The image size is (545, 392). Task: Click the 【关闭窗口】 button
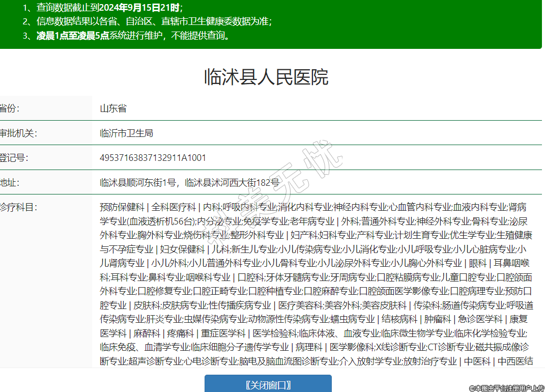[x=268, y=384]
